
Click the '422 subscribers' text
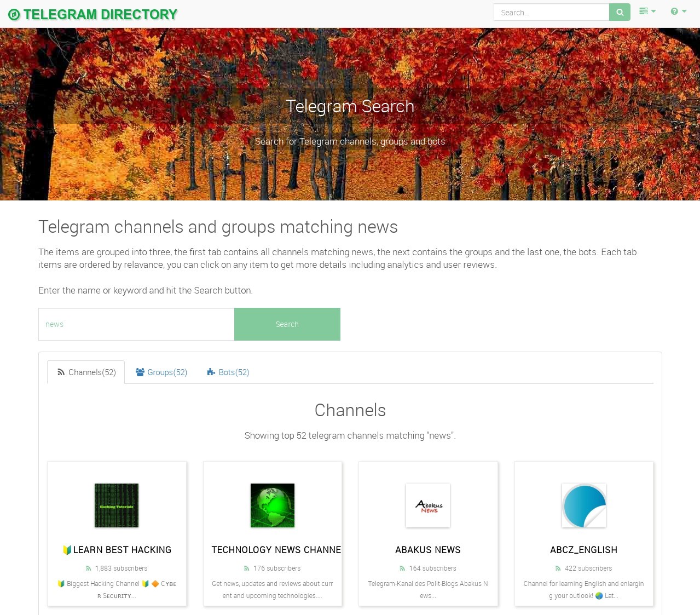coord(588,568)
